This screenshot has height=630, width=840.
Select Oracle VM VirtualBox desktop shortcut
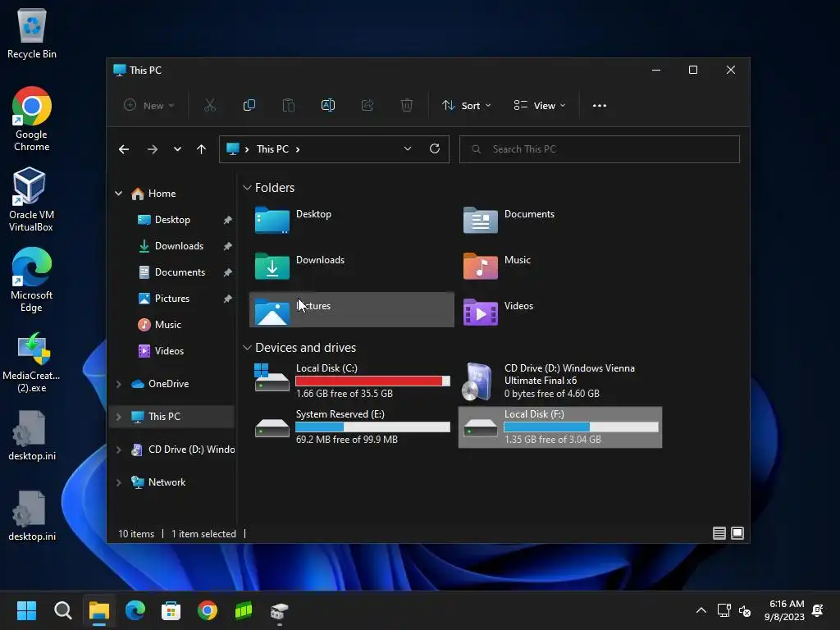(x=31, y=199)
